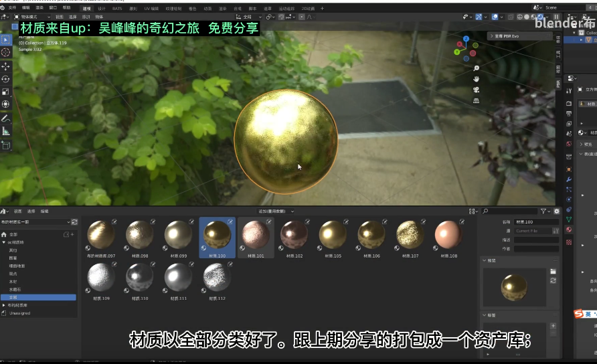Select the Select Box tool in viewport toolbar
Screen dimensions: 597x364
(x=6, y=39)
